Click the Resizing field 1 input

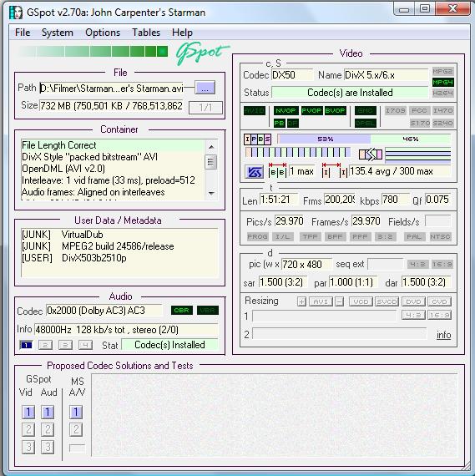pos(324,316)
